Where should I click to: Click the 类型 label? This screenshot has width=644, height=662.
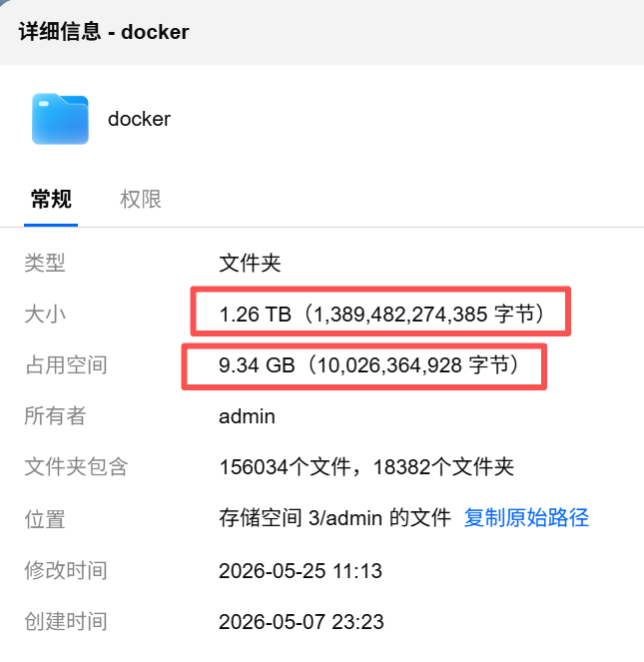(45, 263)
